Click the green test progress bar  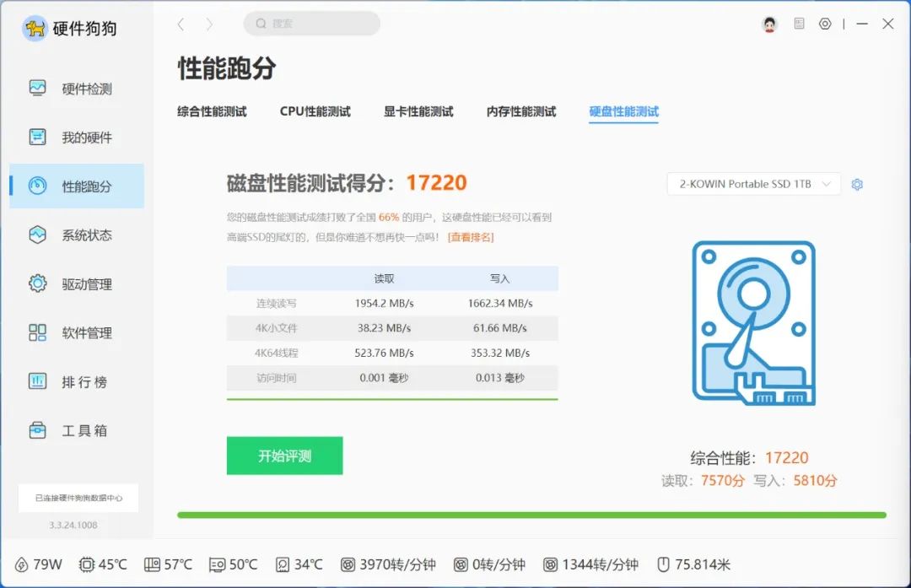(x=531, y=515)
